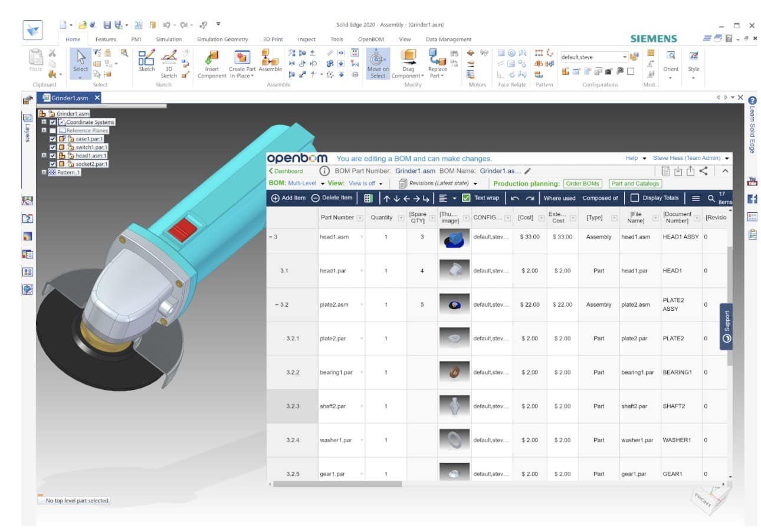Check the Reference Planes checkbox
Screen dimensions: 761x532
coord(53,130)
